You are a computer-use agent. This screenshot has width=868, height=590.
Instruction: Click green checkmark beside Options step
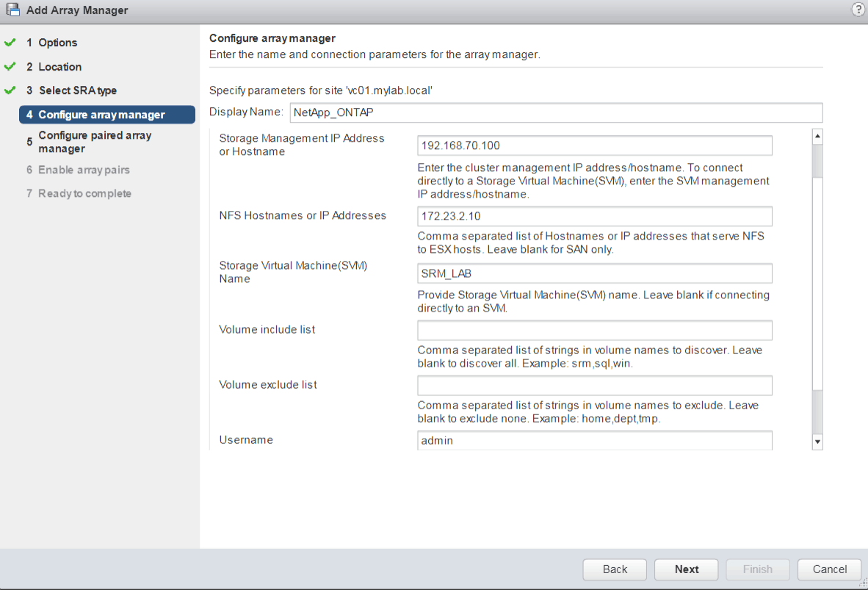10,43
